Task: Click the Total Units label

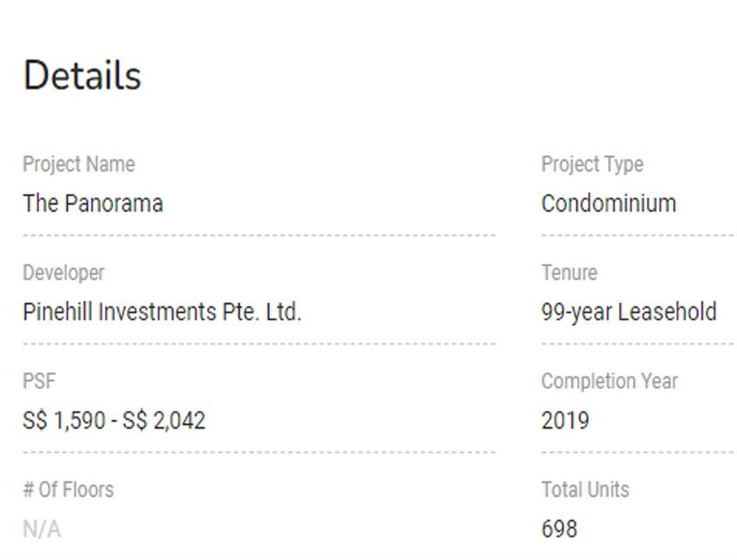Action: (x=585, y=490)
